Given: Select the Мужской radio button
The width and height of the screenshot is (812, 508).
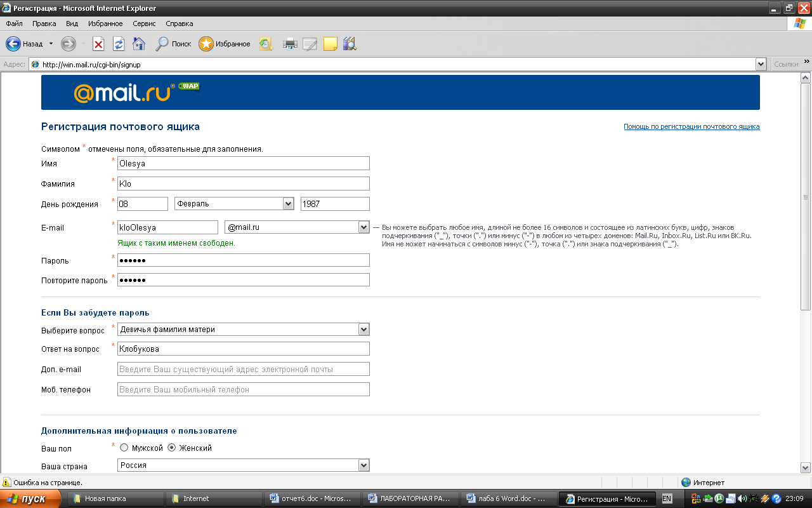Looking at the screenshot, I should [124, 448].
